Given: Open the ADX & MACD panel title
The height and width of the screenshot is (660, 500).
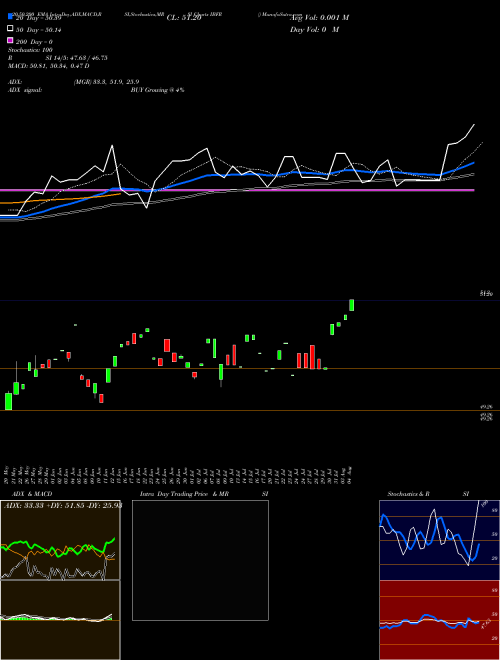Looking at the screenshot, I should [27, 494].
